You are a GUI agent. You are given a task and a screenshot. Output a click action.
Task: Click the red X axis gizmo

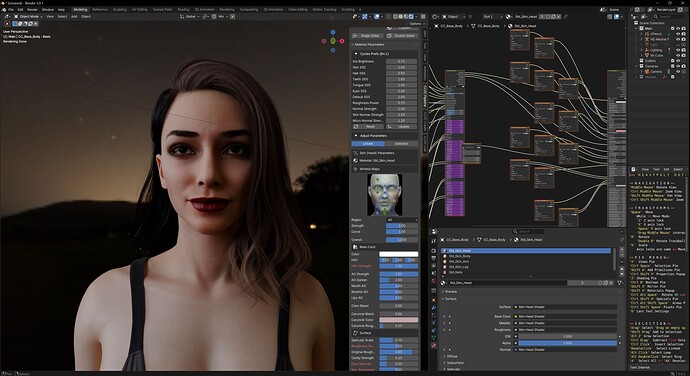tap(341, 41)
